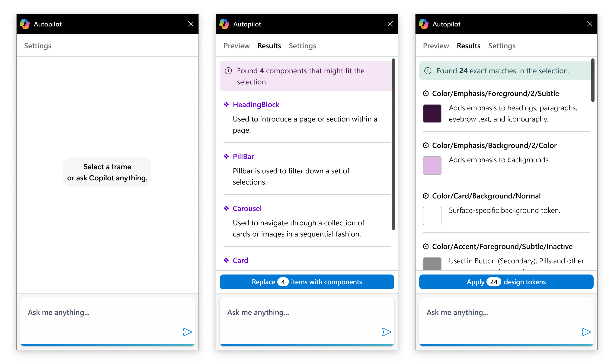Close the middle Autopilot panel
Image resolution: width=614 pixels, height=364 pixels.
[x=390, y=24]
